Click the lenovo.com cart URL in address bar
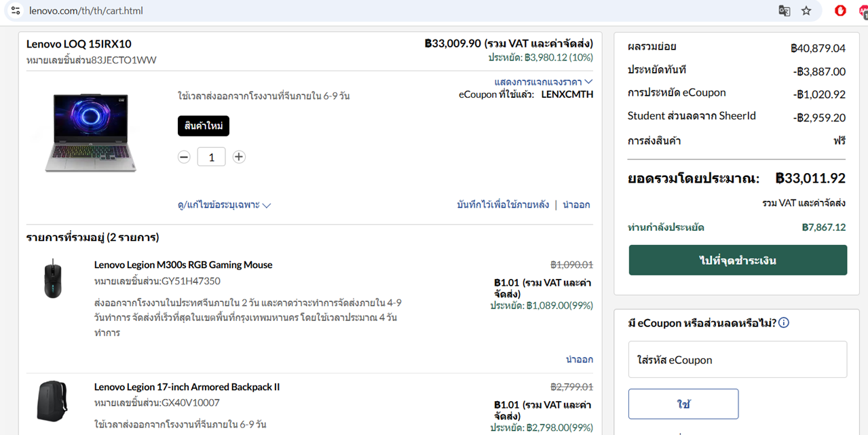Viewport: 868px width, 435px height. pyautogui.click(x=86, y=11)
